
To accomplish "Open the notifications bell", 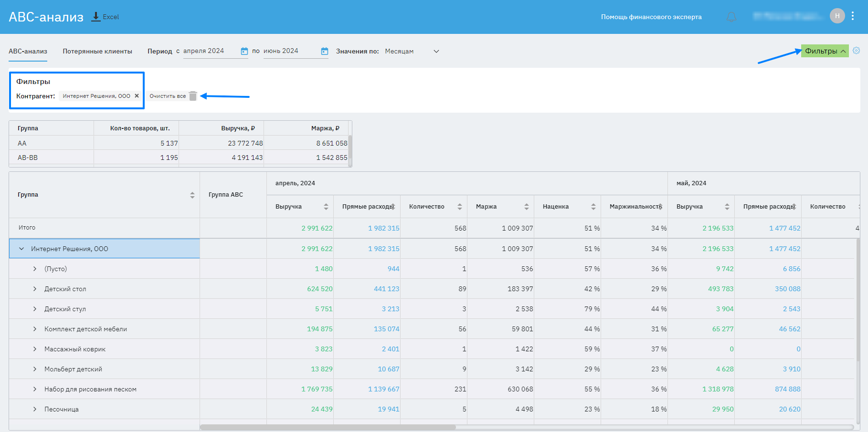I will tap(731, 17).
